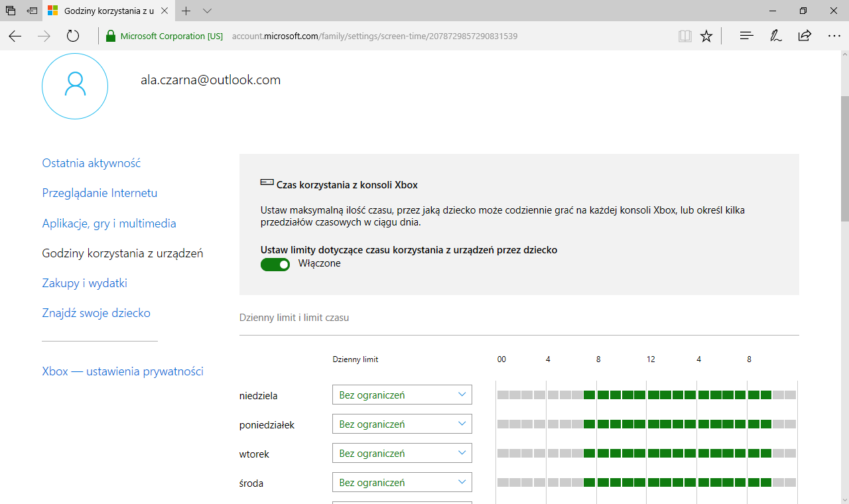Click the Make a web note pen icon
The width and height of the screenshot is (849, 504).
coord(775,36)
